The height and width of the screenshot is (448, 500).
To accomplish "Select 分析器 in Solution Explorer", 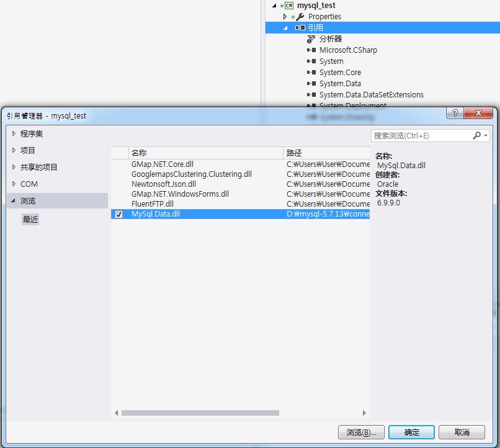I will (331, 39).
